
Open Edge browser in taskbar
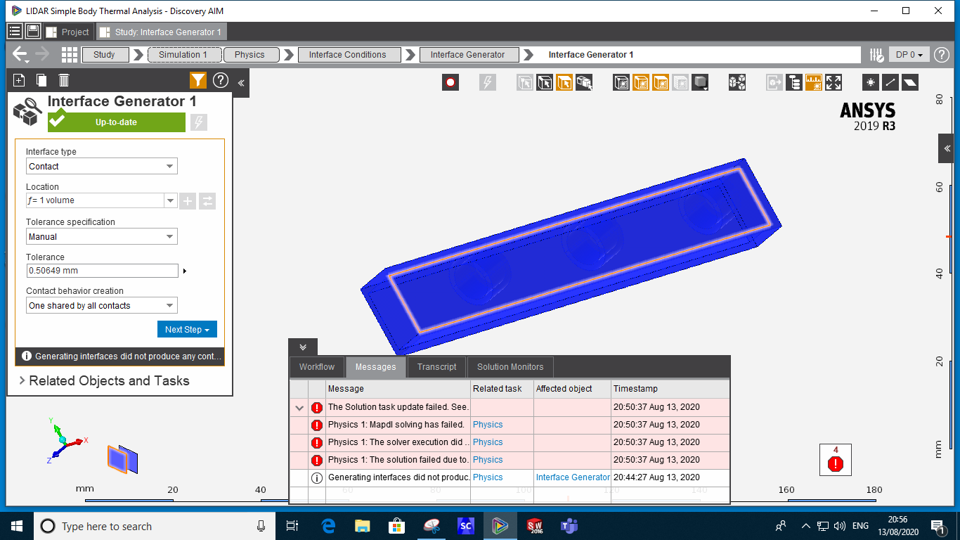point(328,526)
